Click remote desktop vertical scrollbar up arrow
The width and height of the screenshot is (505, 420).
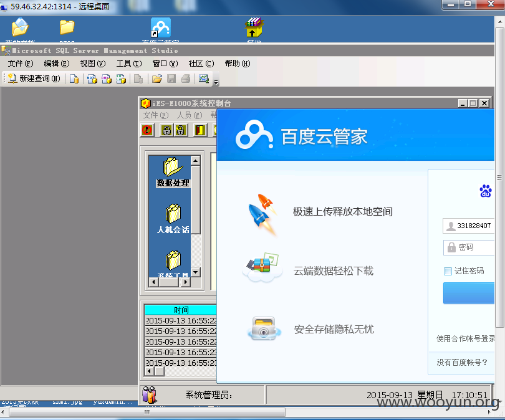click(500, 22)
